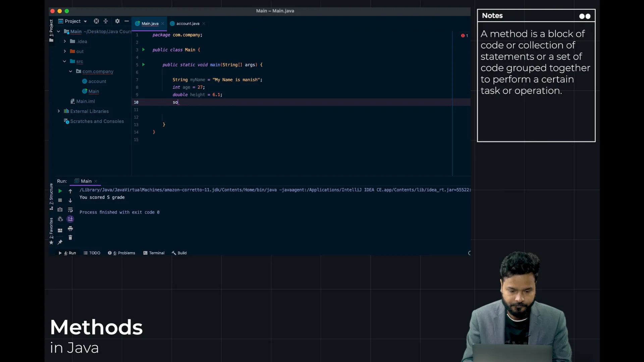The height and width of the screenshot is (362, 644).
Task: Toggle the Pin Tab icon in Run panel
Action: tap(60, 242)
